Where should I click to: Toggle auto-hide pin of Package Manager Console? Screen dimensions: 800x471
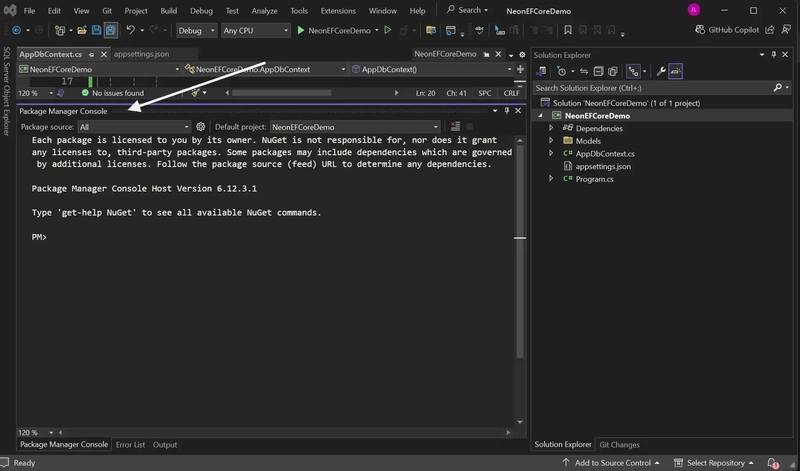(507, 111)
